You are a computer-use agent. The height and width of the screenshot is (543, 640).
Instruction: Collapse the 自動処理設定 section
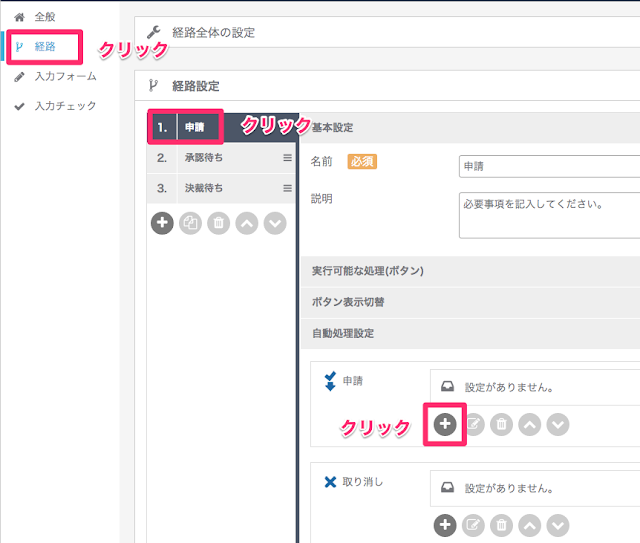(x=470, y=334)
